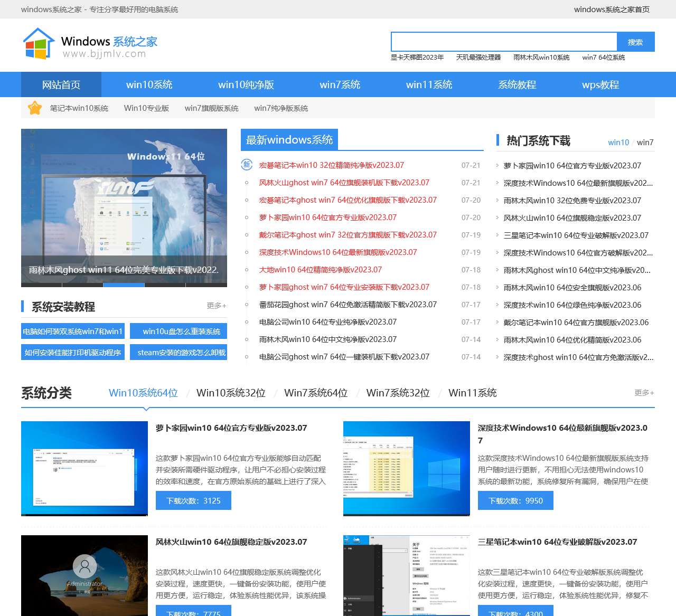Select the Win7系统64位 category tab
Image resolution: width=676 pixels, height=616 pixels.
[x=316, y=393]
